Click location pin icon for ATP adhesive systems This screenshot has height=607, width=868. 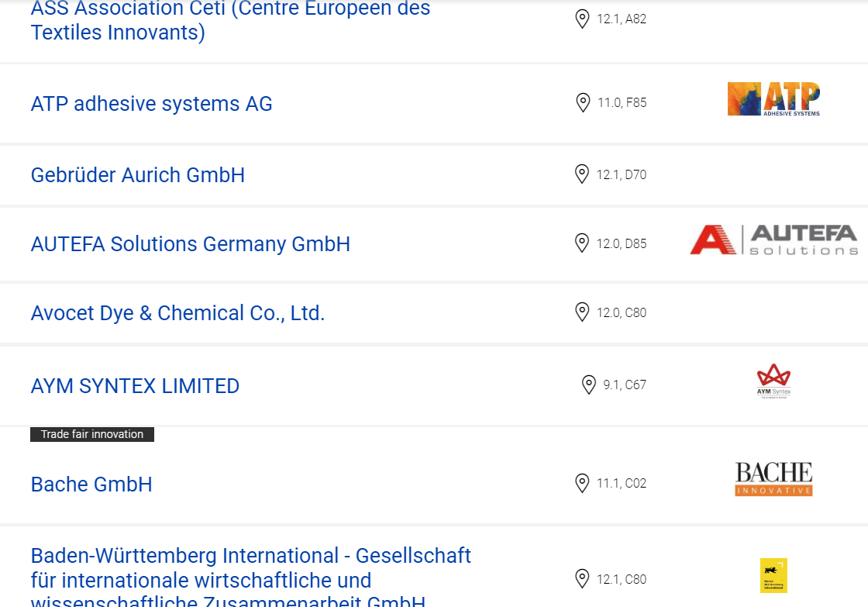pyautogui.click(x=583, y=102)
